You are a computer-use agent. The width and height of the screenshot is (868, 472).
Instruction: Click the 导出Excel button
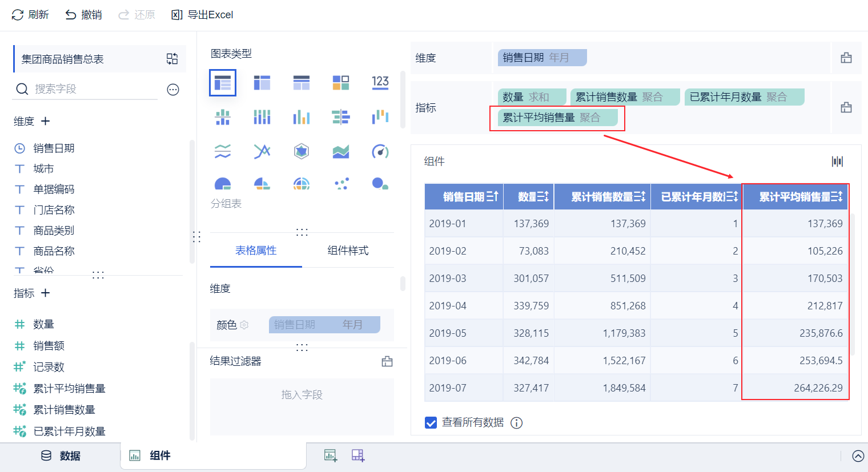tap(202, 15)
